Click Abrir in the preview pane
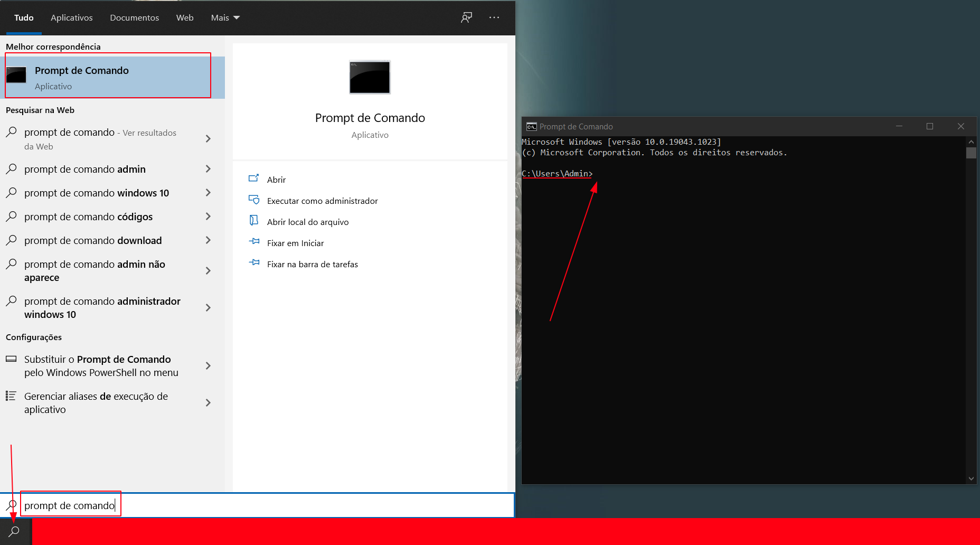 click(276, 180)
